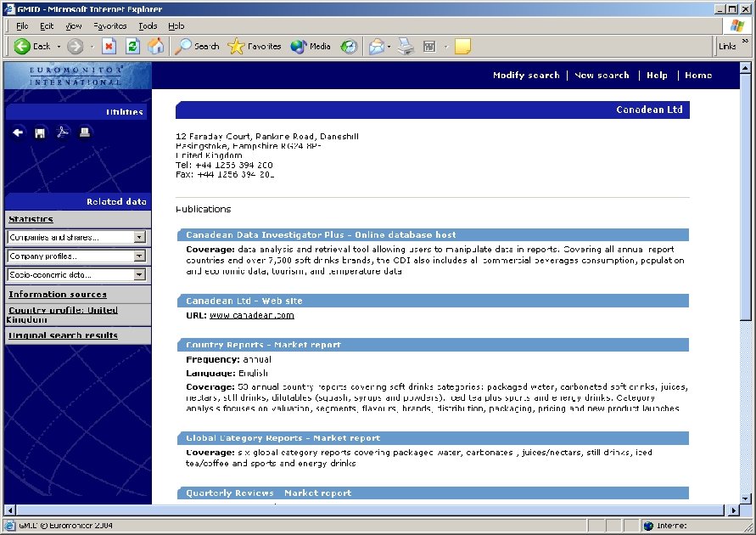Click the Modify search link

526,75
